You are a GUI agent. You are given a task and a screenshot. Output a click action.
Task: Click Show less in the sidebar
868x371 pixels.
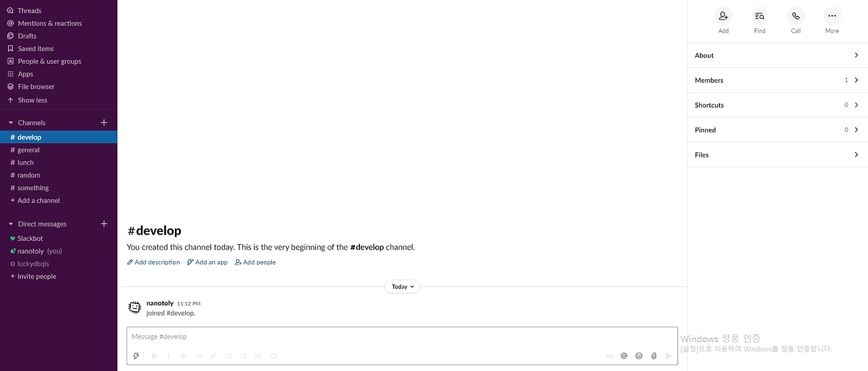(x=32, y=100)
